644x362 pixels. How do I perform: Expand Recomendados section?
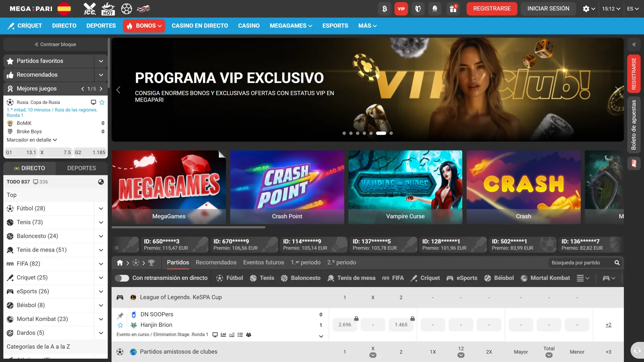(x=101, y=75)
